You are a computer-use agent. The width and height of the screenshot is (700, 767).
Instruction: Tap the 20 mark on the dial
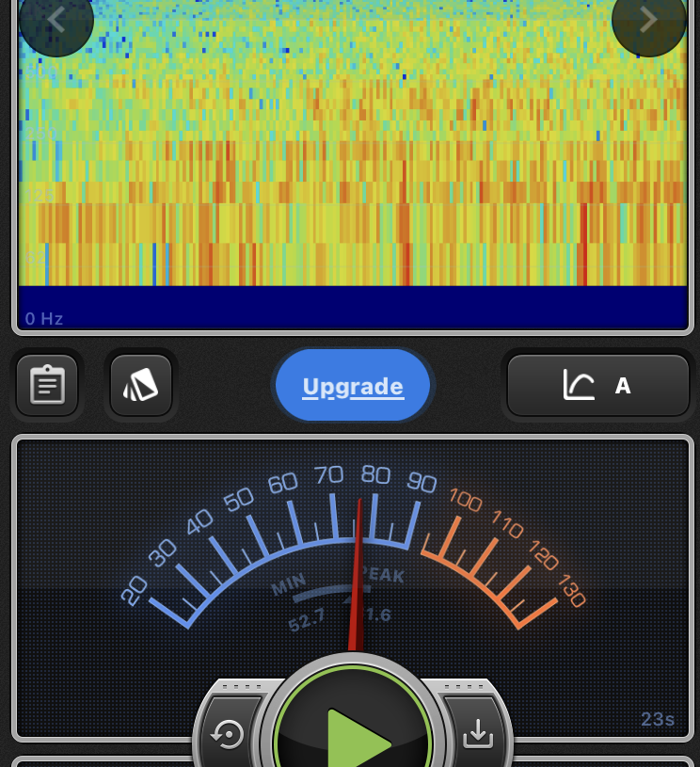[x=134, y=590]
